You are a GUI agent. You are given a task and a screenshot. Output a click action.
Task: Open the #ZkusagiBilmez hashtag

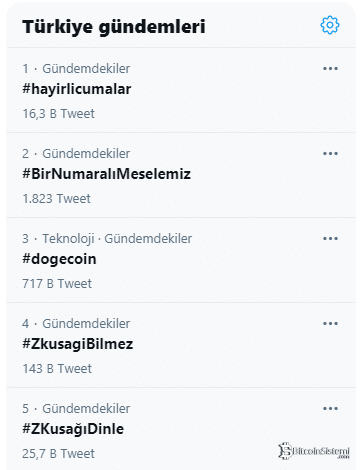click(78, 344)
